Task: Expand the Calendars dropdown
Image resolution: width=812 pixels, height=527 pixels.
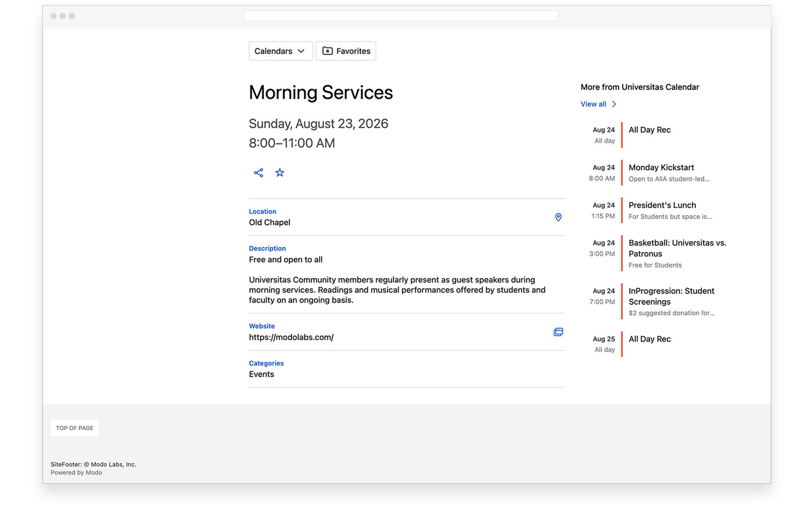Action: 281,51
